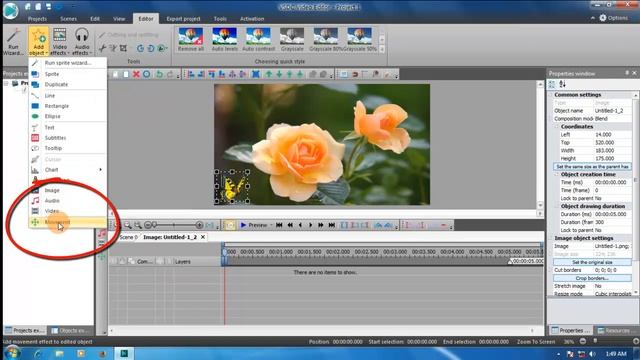Open the Scenes ribbon tab
This screenshot has width=640, height=360.
68,19
